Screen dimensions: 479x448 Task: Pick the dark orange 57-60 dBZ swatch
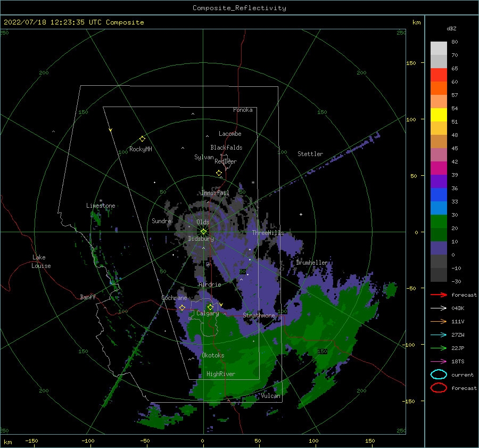pyautogui.click(x=439, y=88)
